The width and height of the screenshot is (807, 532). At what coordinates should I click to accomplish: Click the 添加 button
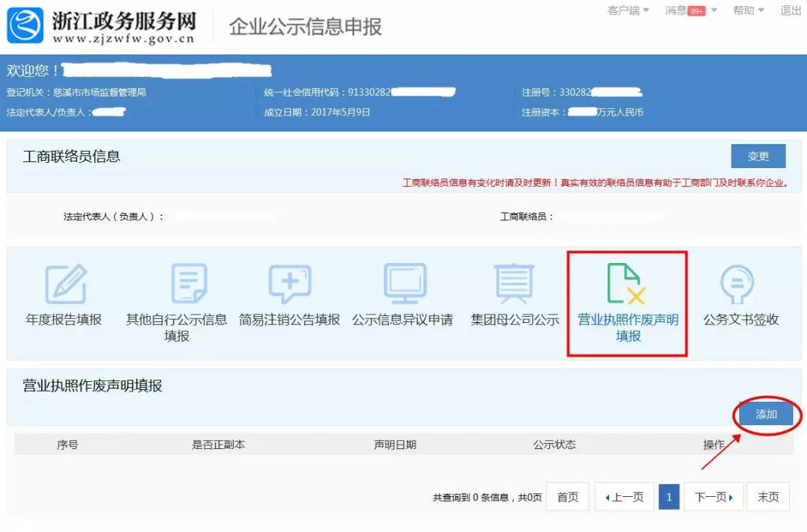[x=766, y=414]
